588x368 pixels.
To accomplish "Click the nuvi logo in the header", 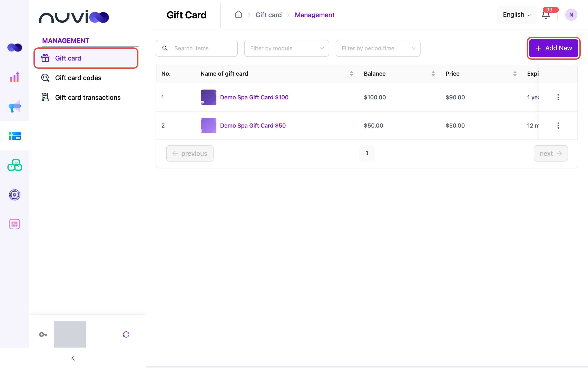I will (74, 16).
